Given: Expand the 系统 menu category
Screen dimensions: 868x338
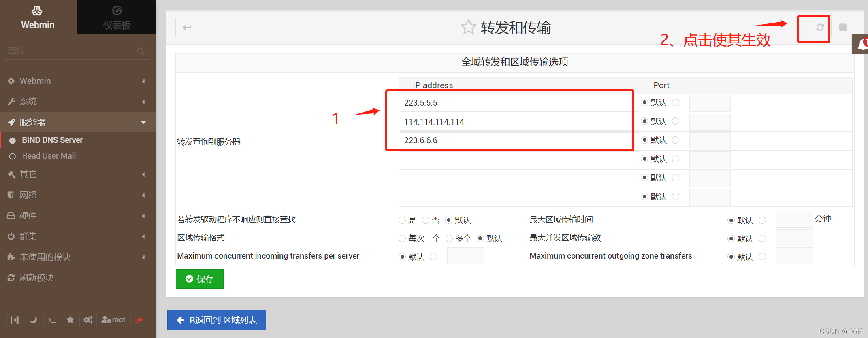Looking at the screenshot, I should [78, 102].
